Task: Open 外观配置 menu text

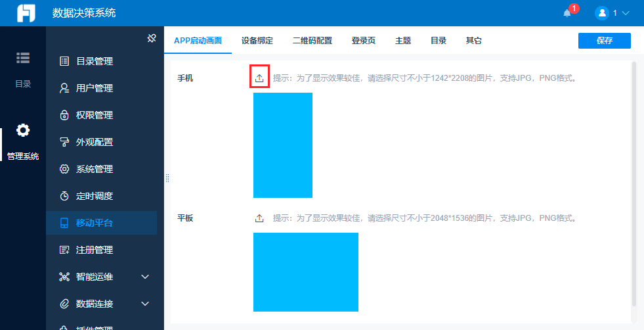Action: 95,143
